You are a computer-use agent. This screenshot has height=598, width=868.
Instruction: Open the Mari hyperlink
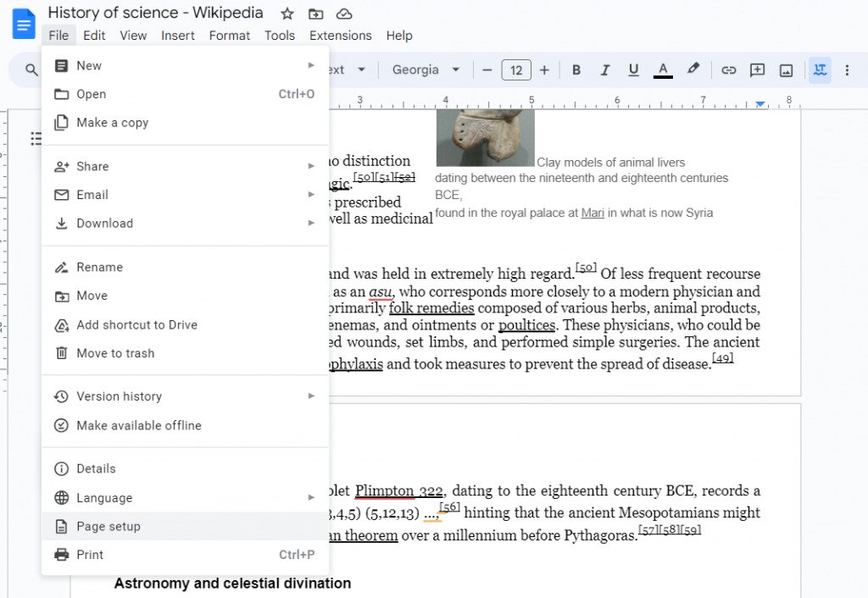click(x=593, y=213)
